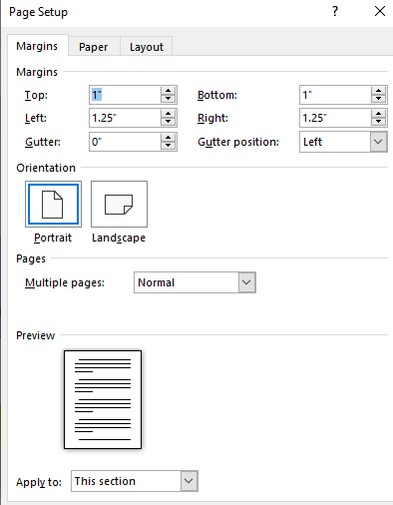Image resolution: width=393 pixels, height=505 pixels.
Task: Close the Page Setup dialog
Action: [x=380, y=12]
